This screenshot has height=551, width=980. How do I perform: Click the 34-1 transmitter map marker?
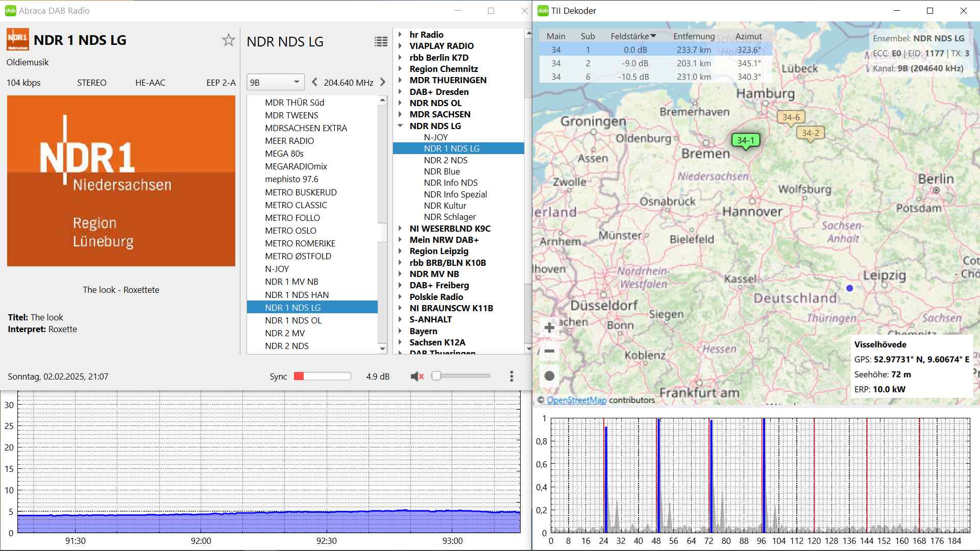[x=745, y=140]
